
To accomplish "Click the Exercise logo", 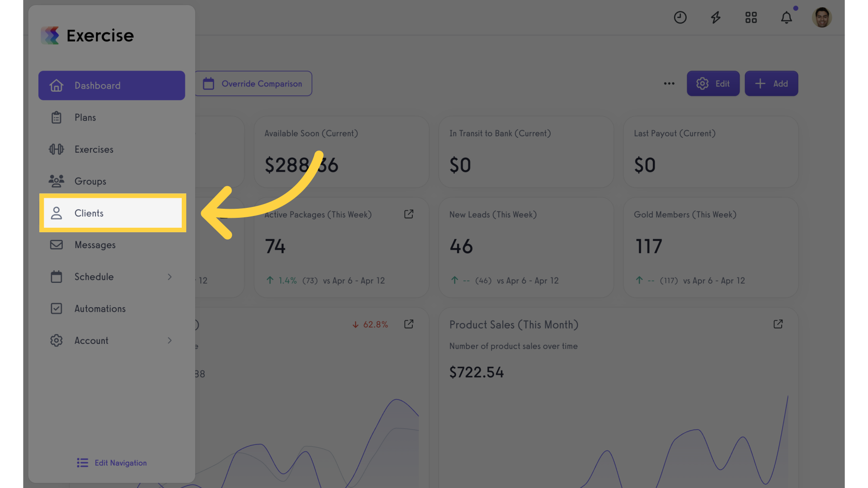I will pos(87,35).
